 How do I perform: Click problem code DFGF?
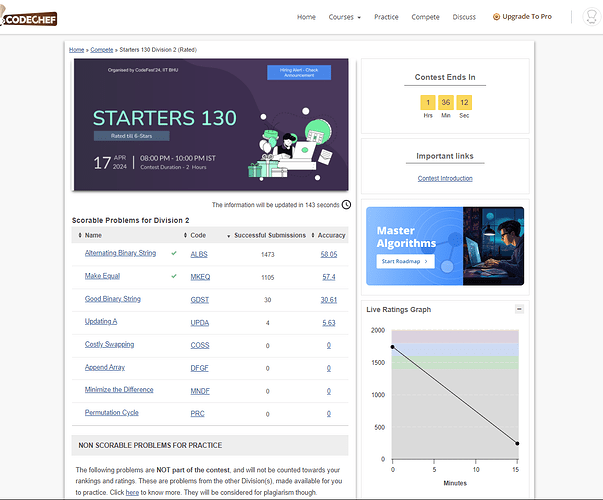point(199,368)
